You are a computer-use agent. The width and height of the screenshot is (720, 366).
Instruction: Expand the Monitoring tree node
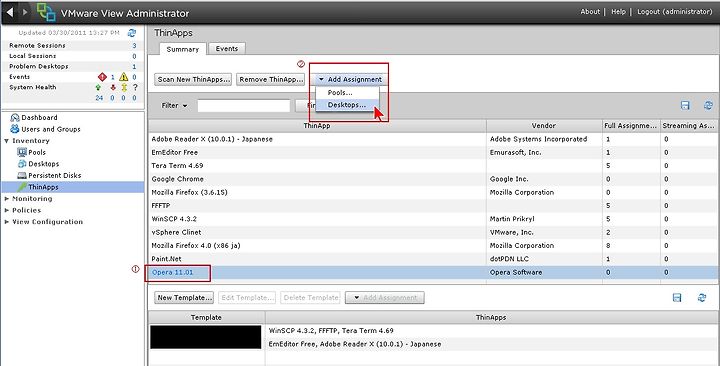[6, 198]
